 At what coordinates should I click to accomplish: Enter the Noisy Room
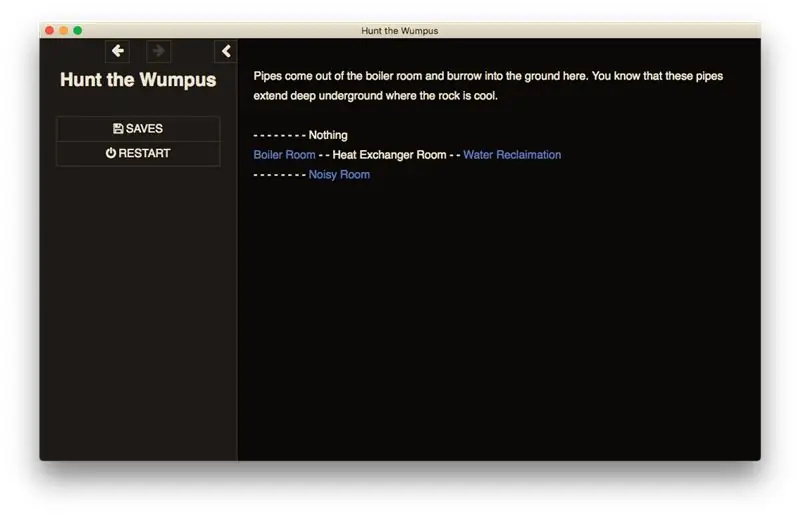tap(339, 175)
